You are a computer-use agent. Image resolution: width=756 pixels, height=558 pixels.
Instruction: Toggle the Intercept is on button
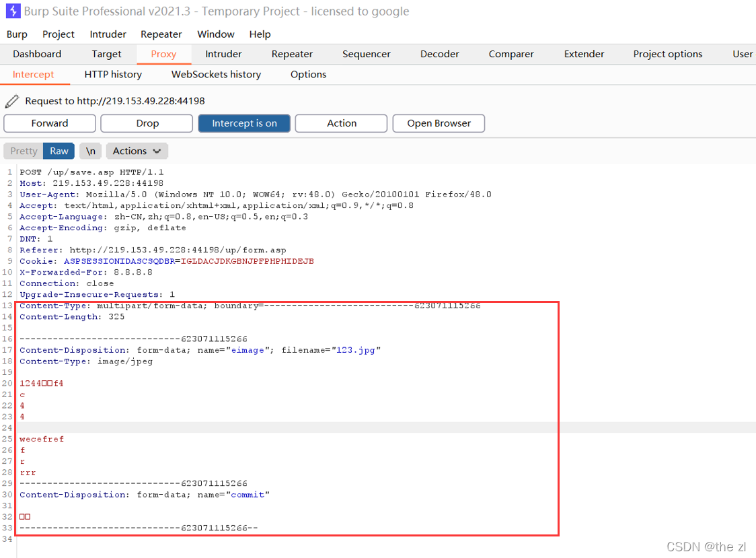[244, 123]
